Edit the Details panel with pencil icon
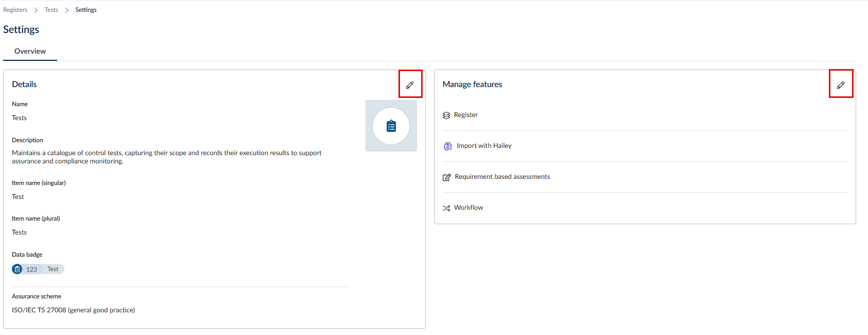This screenshot has width=868, height=335. [x=410, y=85]
